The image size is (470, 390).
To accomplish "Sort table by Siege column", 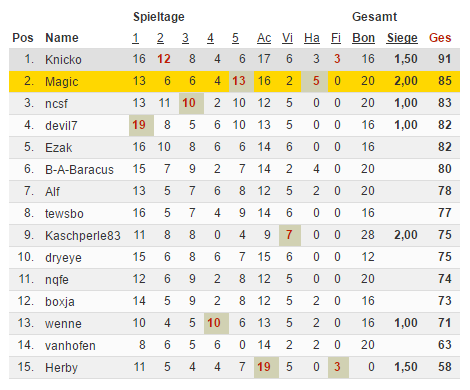I will [x=402, y=38].
